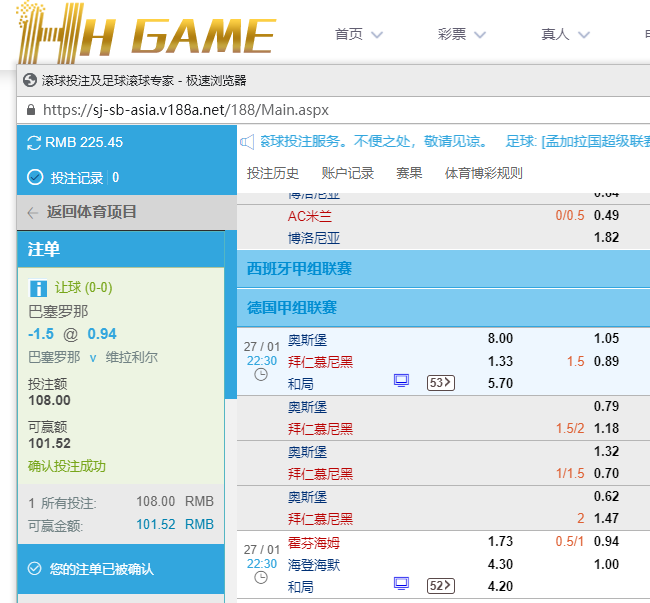
Task: Click the 巴塞罗那 v 维拉利尔 match text
Action: 93,357
